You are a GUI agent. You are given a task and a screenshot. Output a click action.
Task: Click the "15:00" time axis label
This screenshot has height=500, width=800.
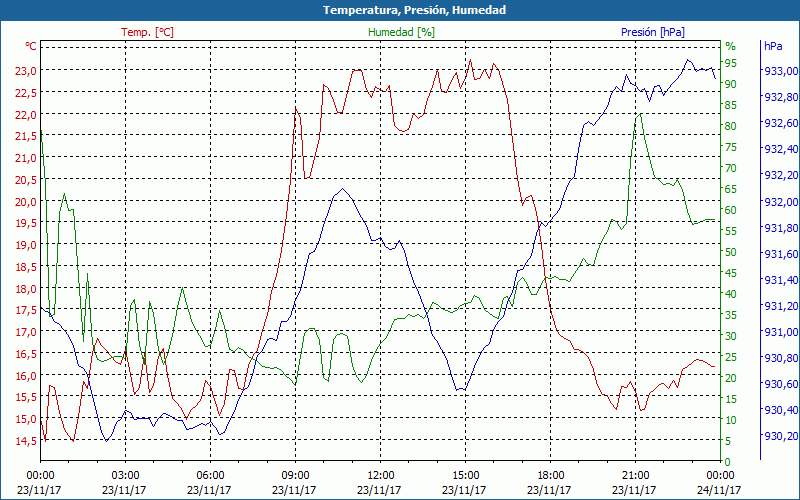tap(465, 476)
